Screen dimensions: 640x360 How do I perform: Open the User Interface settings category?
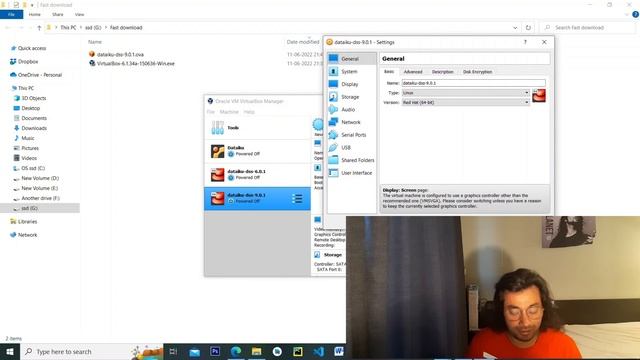pyautogui.click(x=351, y=173)
